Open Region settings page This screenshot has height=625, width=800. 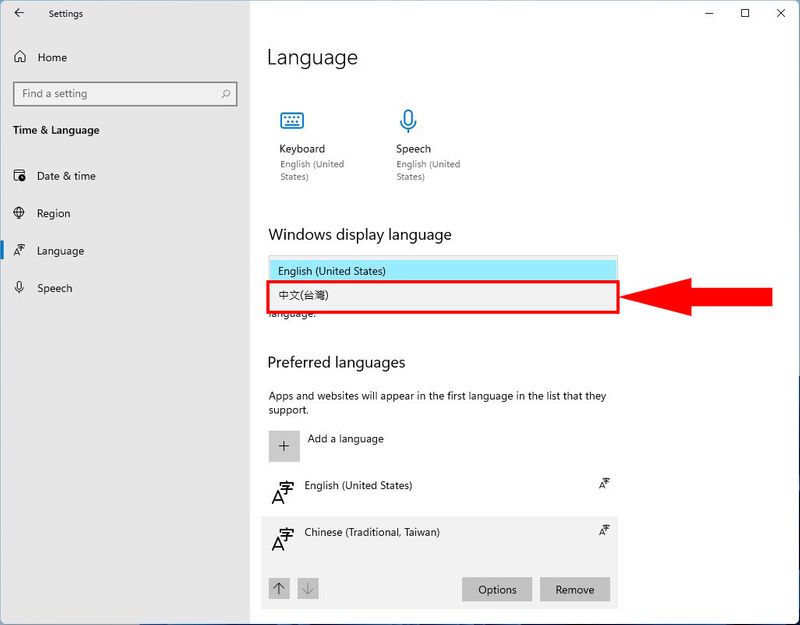pos(54,213)
